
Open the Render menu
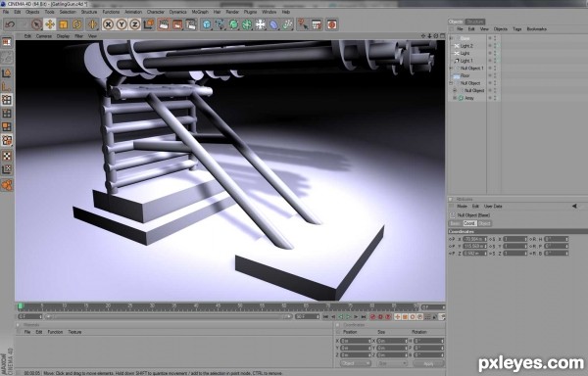coord(232,12)
